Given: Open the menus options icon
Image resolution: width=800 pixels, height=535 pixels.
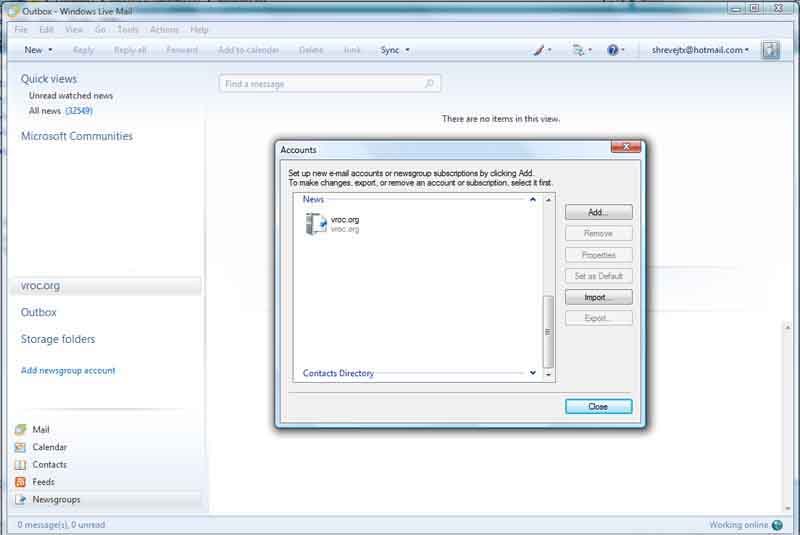Looking at the screenshot, I should (578, 50).
